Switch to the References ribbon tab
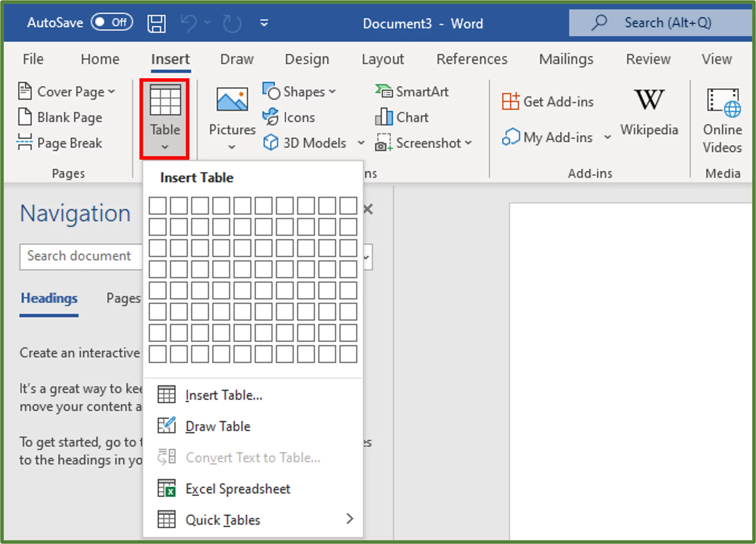 pyautogui.click(x=472, y=59)
